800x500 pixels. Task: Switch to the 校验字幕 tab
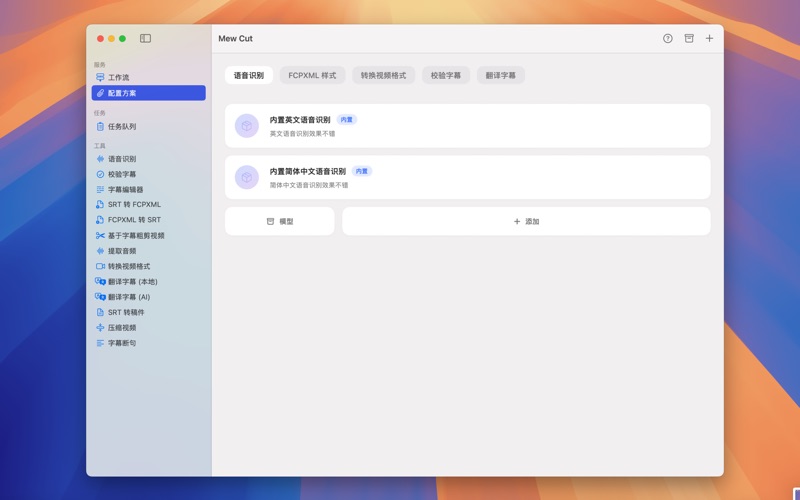click(446, 75)
